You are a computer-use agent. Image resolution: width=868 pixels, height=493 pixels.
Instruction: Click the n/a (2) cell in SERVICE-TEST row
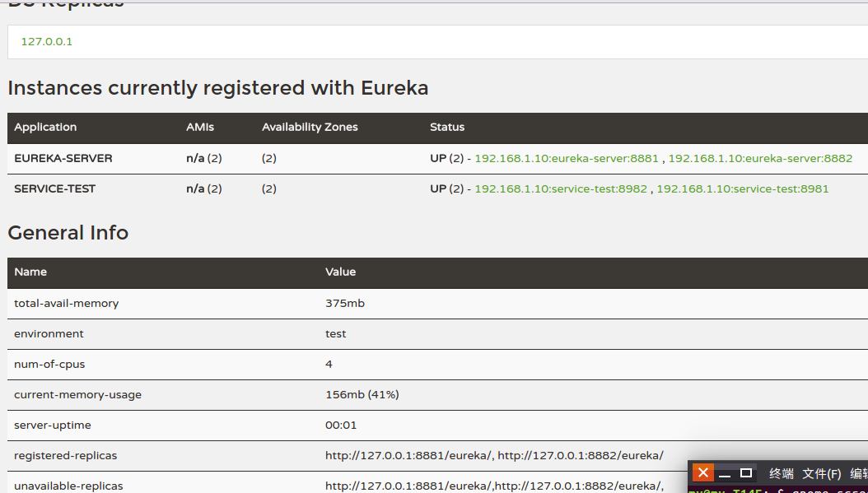pos(203,188)
